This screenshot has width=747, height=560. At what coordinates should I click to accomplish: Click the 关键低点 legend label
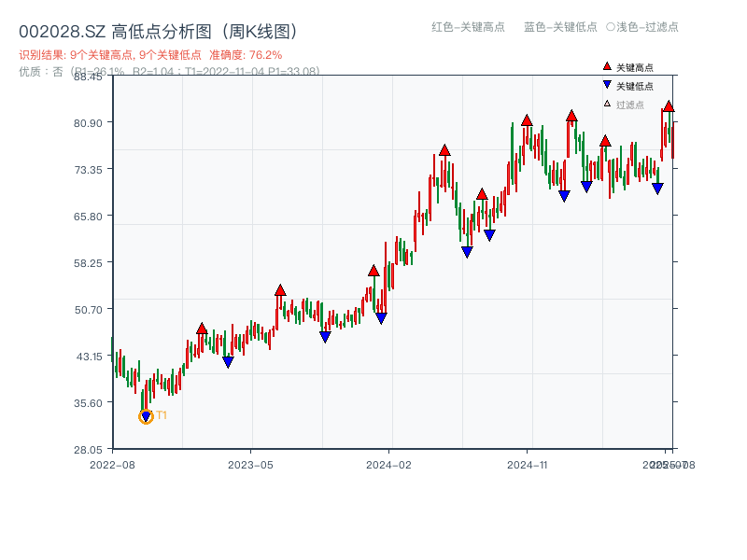point(635,86)
